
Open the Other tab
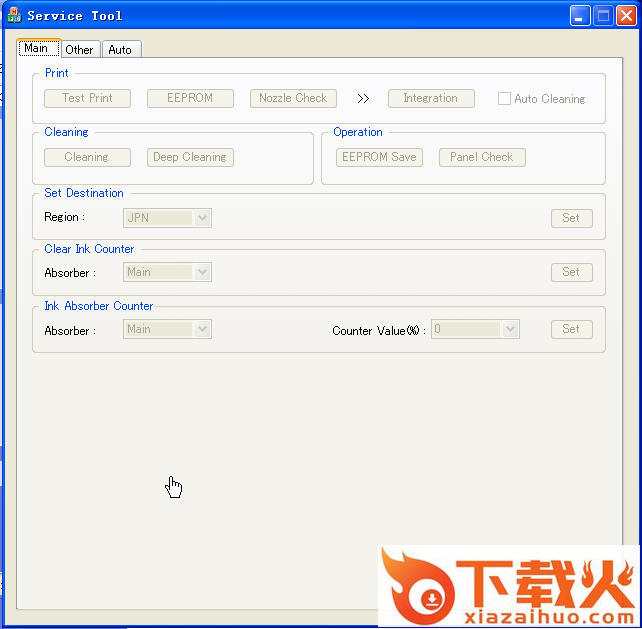click(x=80, y=50)
